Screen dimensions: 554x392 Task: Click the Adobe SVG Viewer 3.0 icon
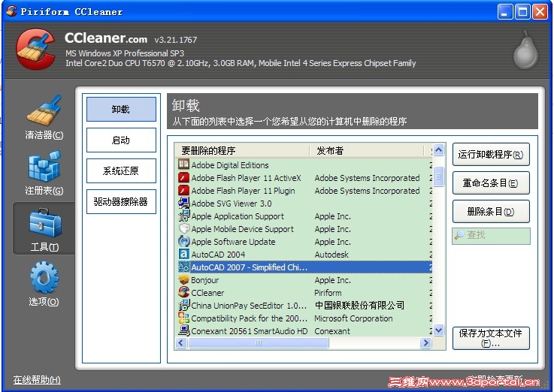click(x=183, y=203)
